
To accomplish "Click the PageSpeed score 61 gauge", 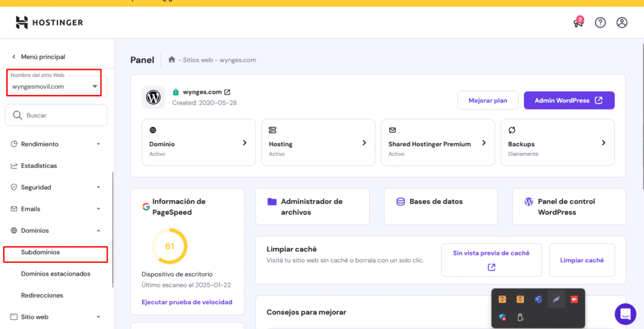I will 169,246.
